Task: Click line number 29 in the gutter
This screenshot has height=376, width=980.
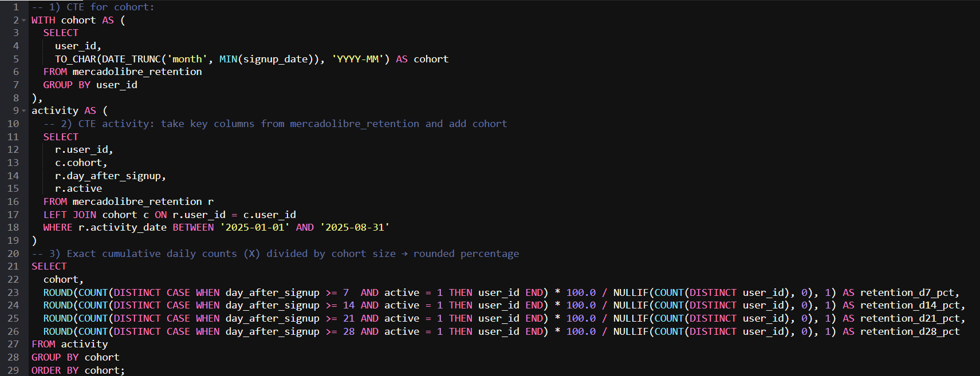Action: 13,370
